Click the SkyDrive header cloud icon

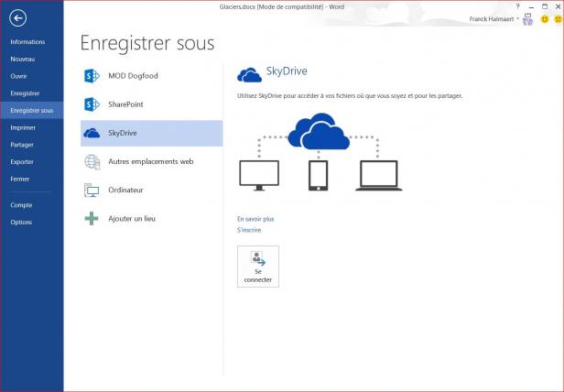[249, 75]
